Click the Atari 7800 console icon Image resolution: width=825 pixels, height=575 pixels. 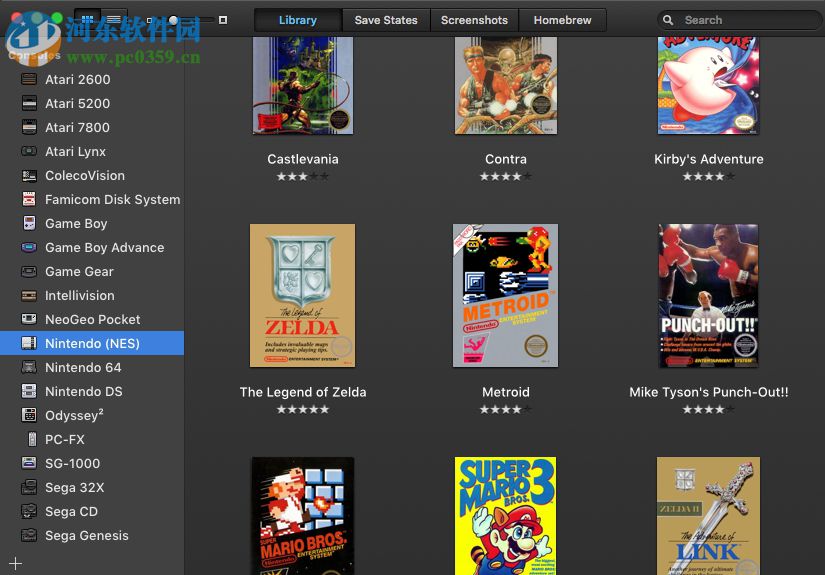tap(29, 127)
